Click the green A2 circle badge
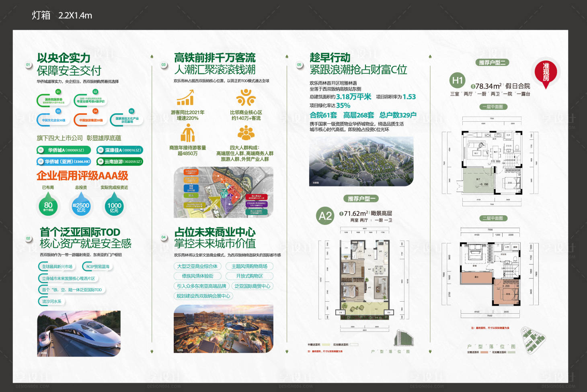This screenshot has width=587, height=392. click(325, 216)
